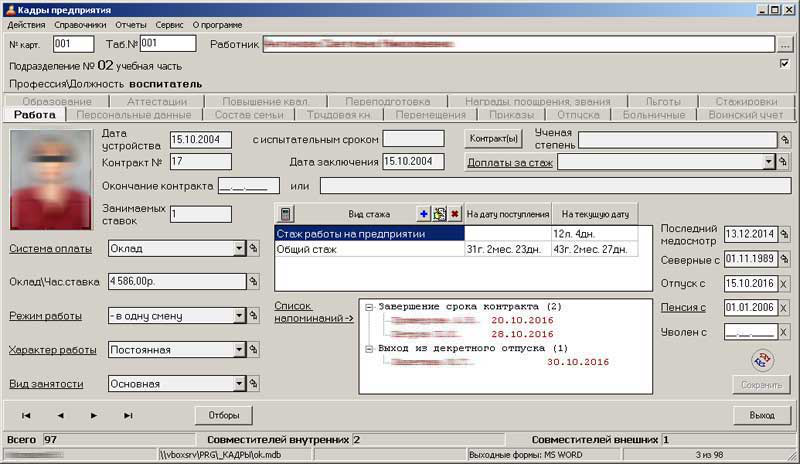Expand the Система оплаты dropdown
The width and height of the screenshot is (800, 464).
pyautogui.click(x=239, y=249)
